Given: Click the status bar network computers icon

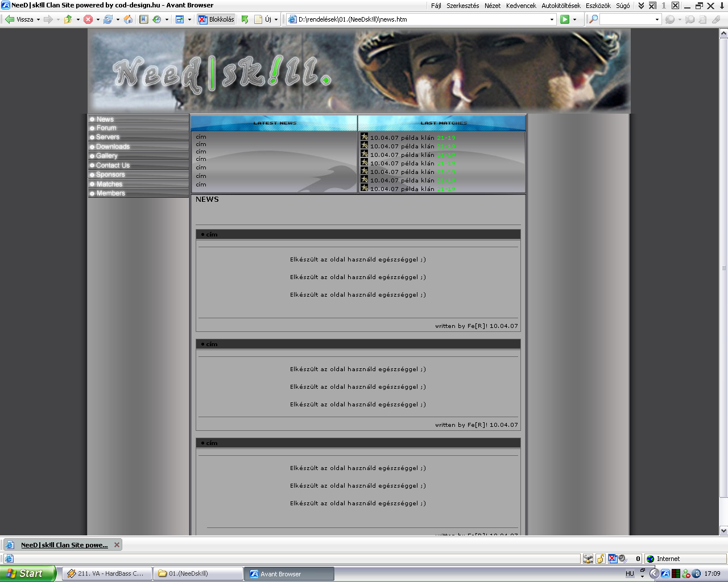Looking at the screenshot, I should [588, 559].
